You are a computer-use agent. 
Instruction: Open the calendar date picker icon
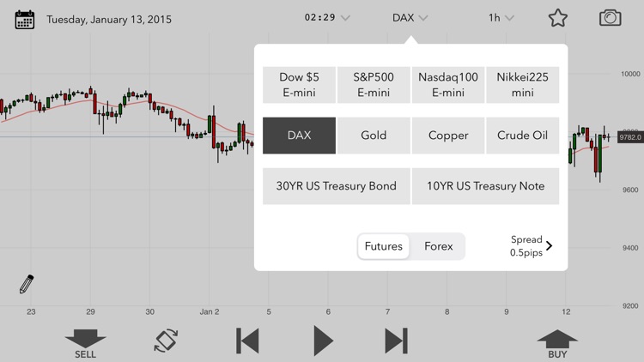(25, 19)
